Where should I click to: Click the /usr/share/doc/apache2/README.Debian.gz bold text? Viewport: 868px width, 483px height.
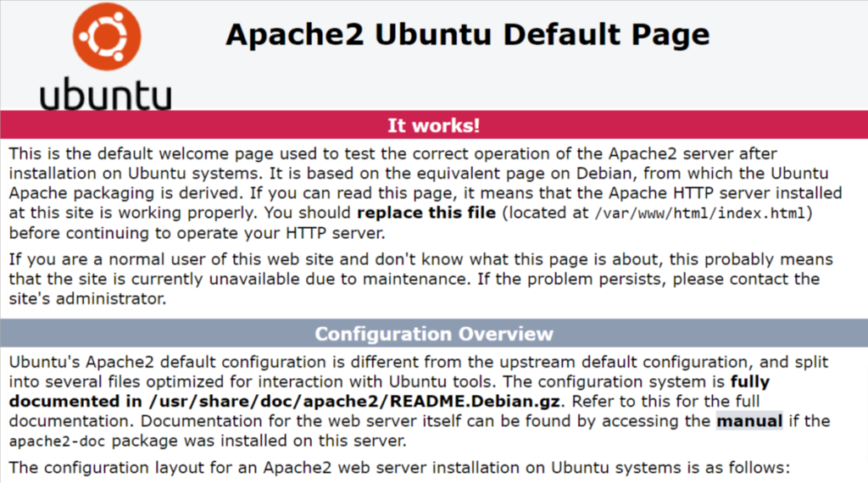pyautogui.click(x=354, y=402)
